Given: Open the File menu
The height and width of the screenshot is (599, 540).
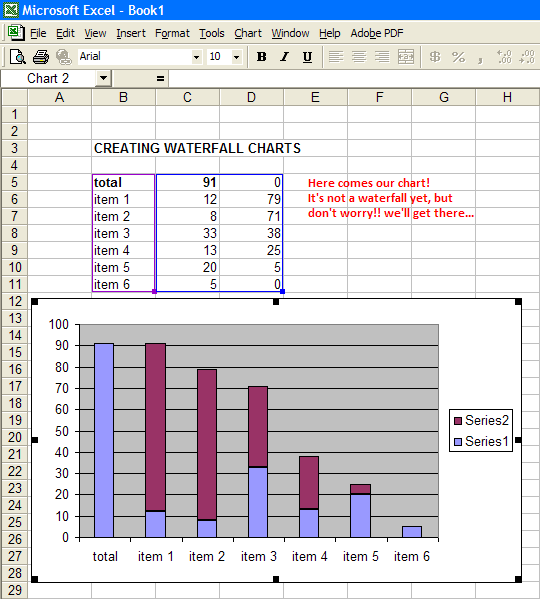Looking at the screenshot, I should (38, 33).
